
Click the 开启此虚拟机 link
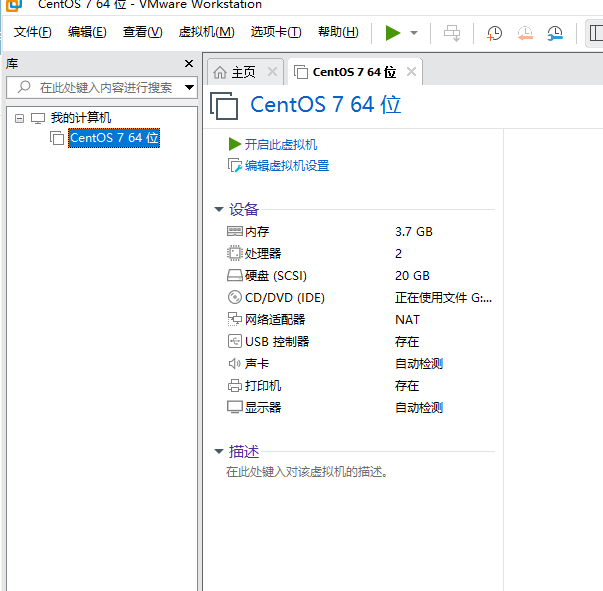click(281, 145)
